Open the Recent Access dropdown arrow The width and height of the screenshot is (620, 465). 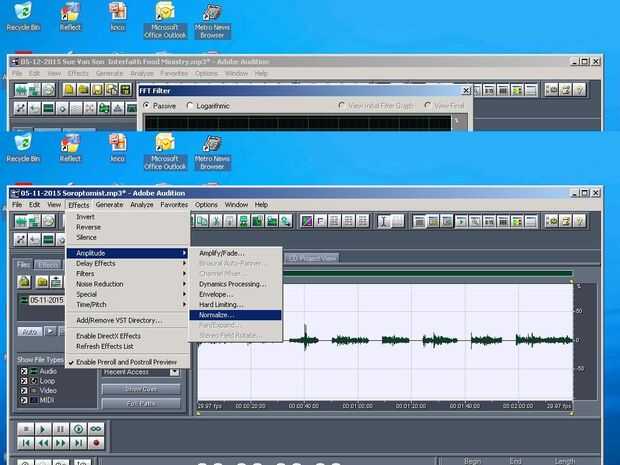click(x=174, y=372)
